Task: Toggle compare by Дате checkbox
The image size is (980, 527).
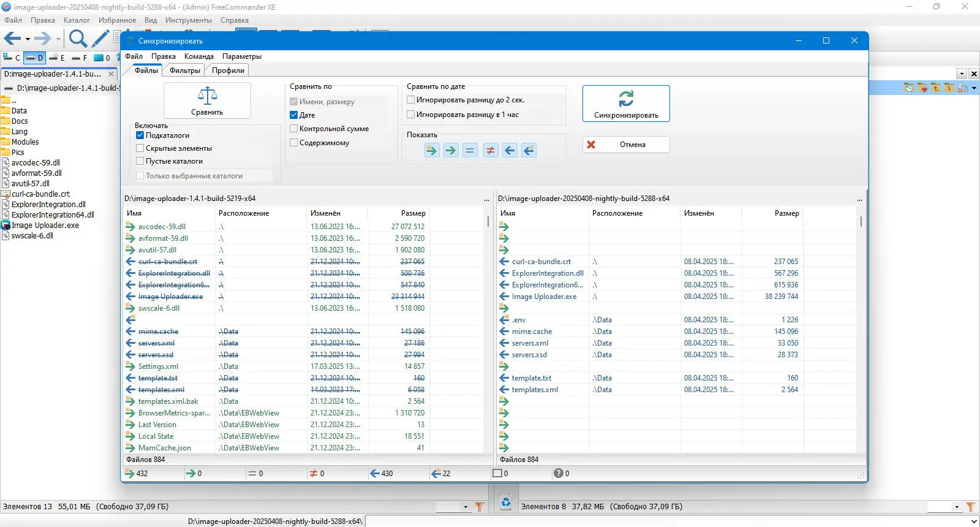Action: [294, 115]
